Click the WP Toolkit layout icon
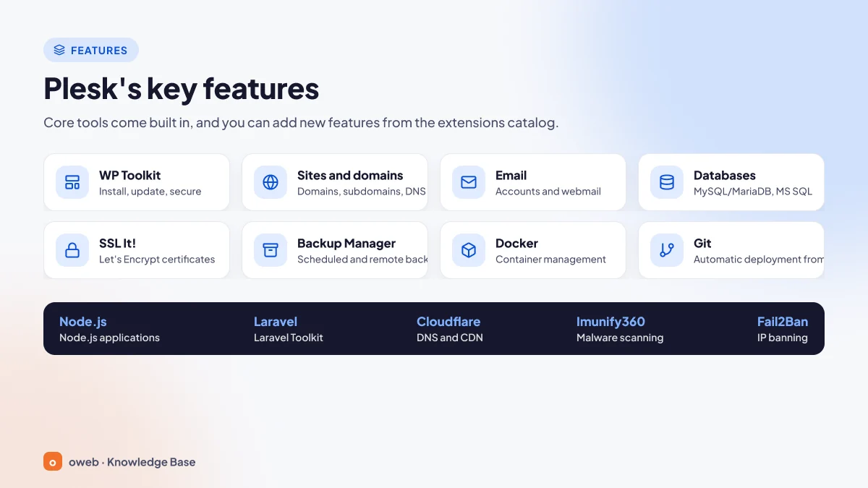The width and height of the screenshot is (868, 488). point(72,182)
